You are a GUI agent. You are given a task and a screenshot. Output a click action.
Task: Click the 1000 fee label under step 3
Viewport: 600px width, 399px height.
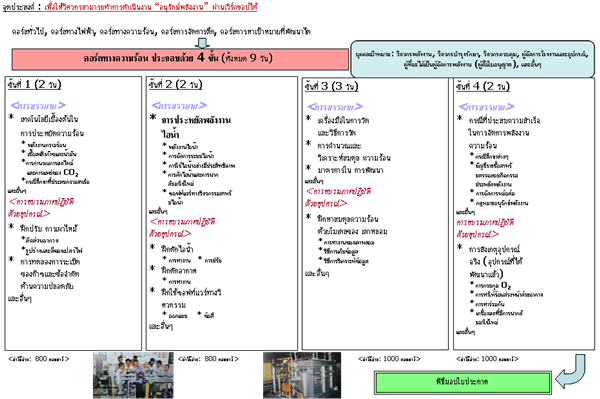[389, 359]
